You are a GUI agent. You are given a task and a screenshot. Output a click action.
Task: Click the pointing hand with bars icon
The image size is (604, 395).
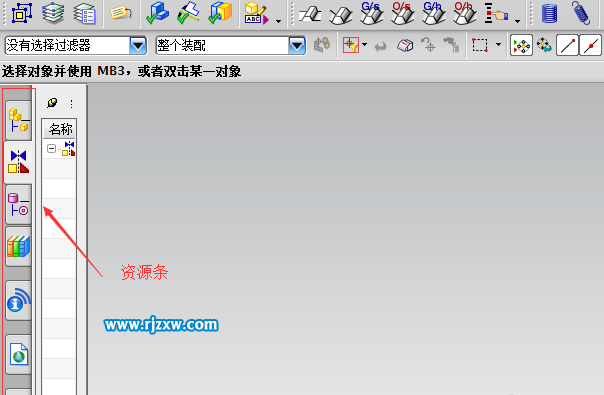point(496,13)
